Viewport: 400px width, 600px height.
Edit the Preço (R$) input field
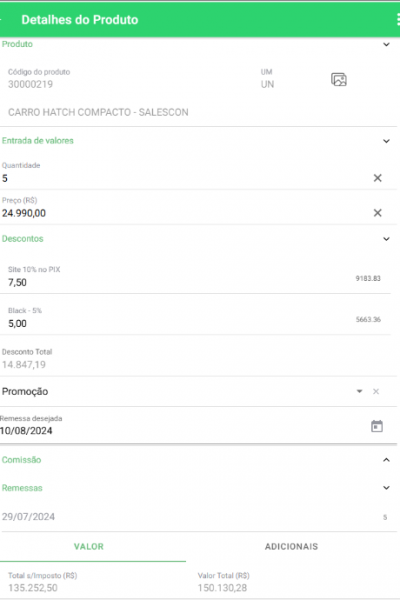click(186, 213)
